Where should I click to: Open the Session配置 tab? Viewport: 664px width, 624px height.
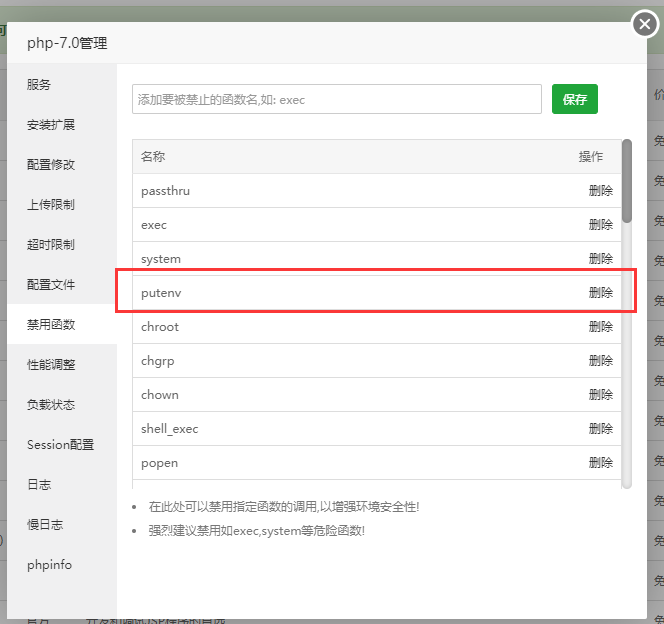pyautogui.click(x=60, y=445)
